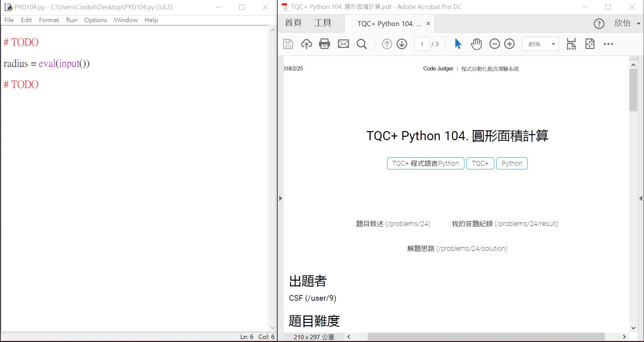Click the radius = eval(input()) code line
The width and height of the screenshot is (644, 342).
[47, 63]
